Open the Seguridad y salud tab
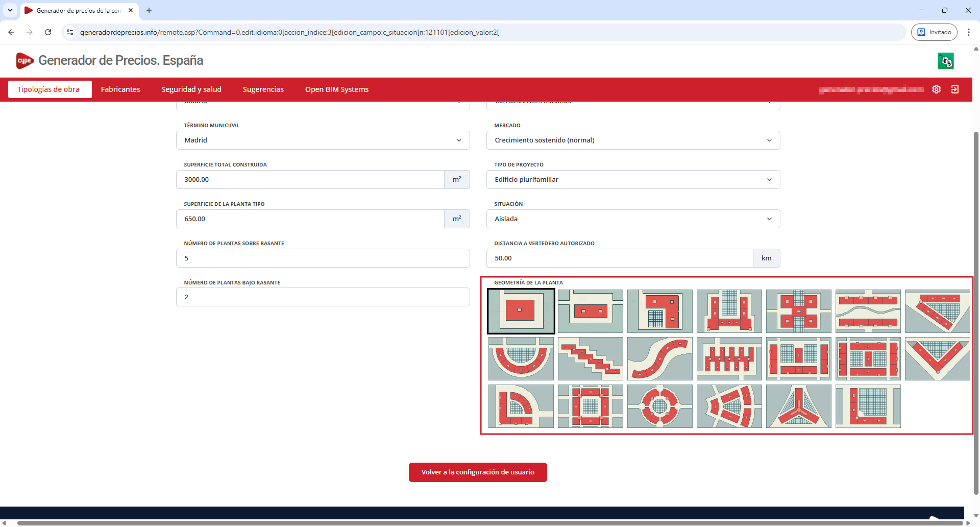 pos(191,89)
